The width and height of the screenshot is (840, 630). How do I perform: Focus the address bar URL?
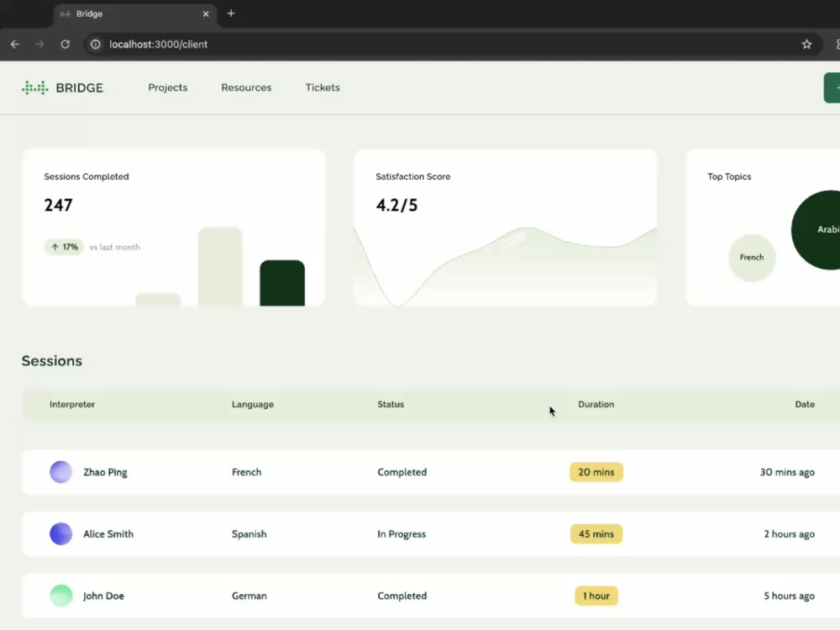[158, 45]
